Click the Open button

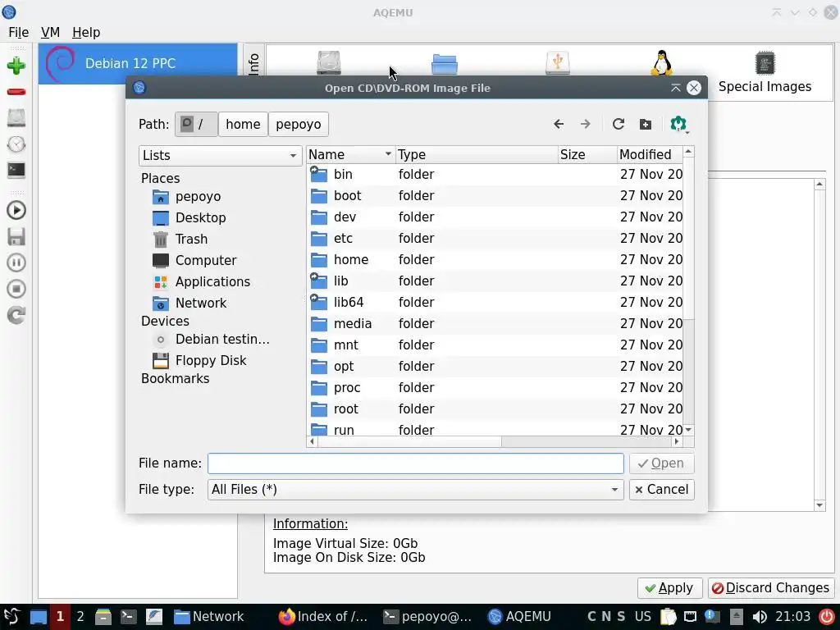tap(662, 463)
